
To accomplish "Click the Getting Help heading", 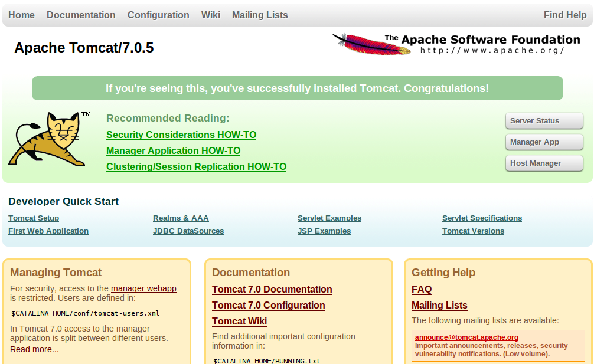I will click(443, 273).
